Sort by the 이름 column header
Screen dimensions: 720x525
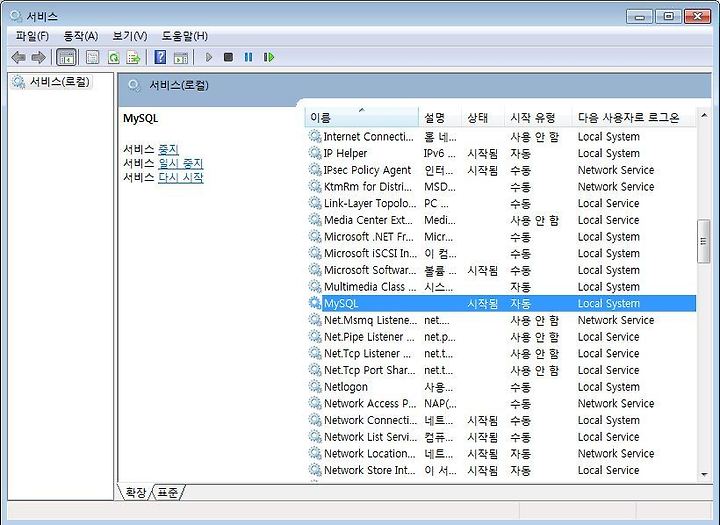pyautogui.click(x=361, y=118)
